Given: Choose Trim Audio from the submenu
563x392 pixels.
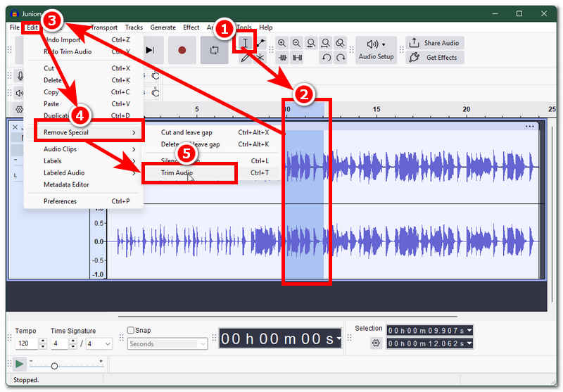Looking at the screenshot, I should (x=212, y=172).
